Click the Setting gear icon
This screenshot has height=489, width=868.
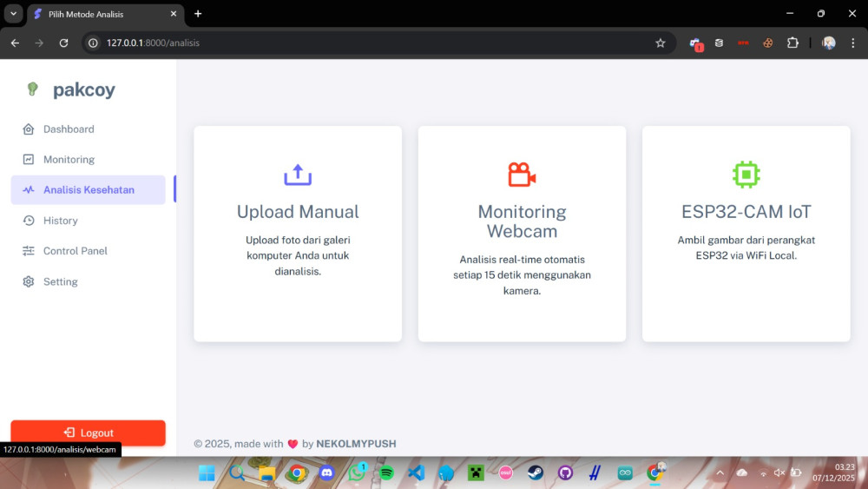click(29, 282)
